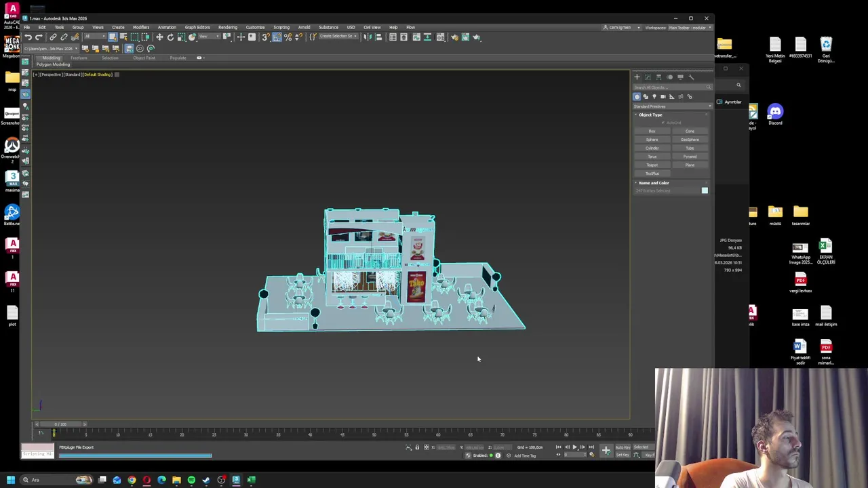The width and height of the screenshot is (868, 488).
Task: Open the Key Filter Selected dropdown
Action: tap(644, 447)
